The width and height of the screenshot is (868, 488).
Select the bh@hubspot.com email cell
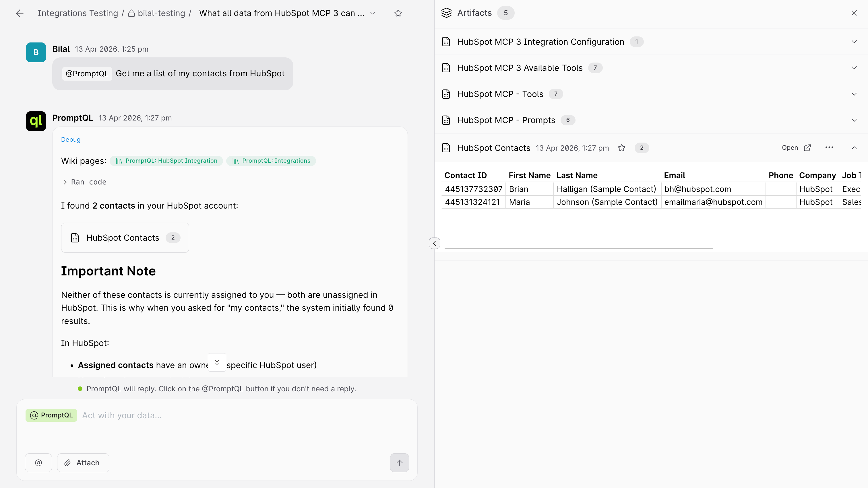pos(713,189)
